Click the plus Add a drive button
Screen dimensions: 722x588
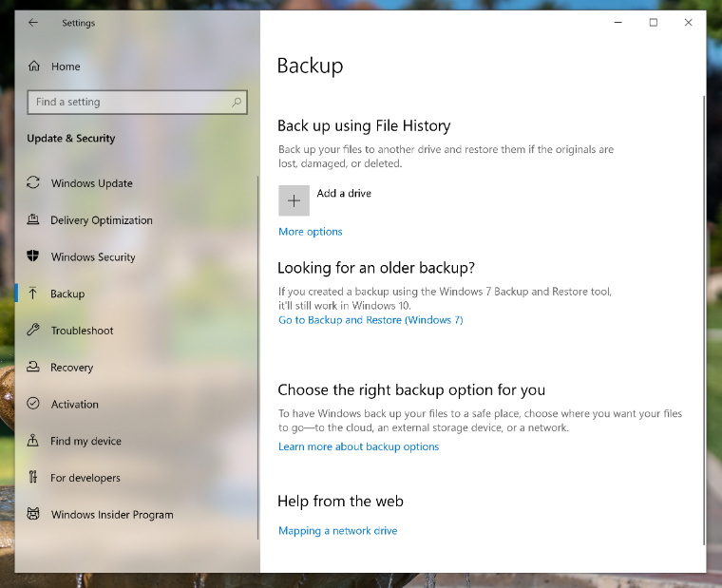pos(294,200)
